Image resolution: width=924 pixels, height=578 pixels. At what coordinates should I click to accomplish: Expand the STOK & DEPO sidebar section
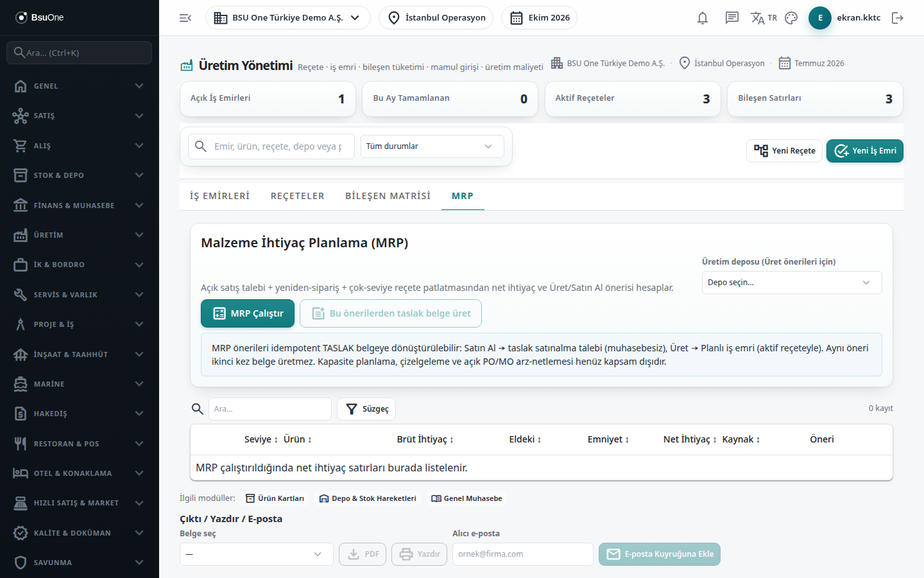tap(80, 175)
